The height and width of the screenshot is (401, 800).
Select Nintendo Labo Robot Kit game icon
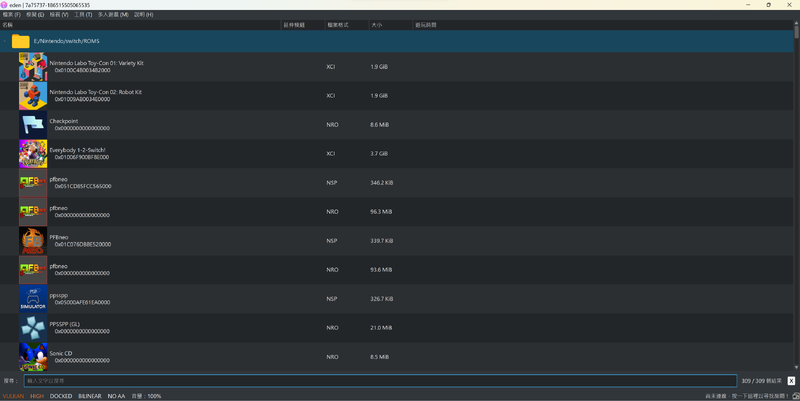(x=33, y=96)
